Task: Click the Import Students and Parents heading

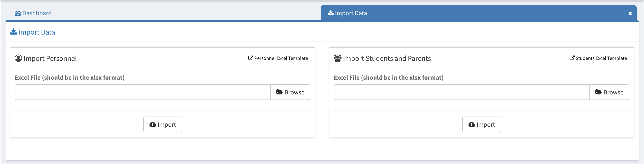Action: coord(387,59)
